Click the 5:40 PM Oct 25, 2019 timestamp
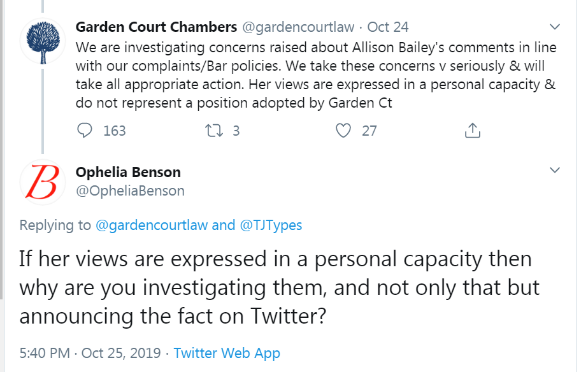 [x=89, y=352]
